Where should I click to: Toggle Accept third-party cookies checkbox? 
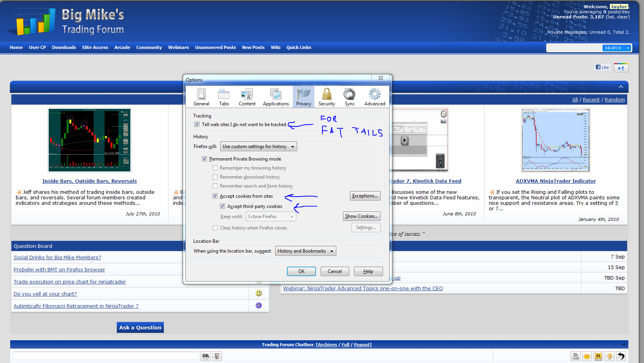click(x=222, y=206)
